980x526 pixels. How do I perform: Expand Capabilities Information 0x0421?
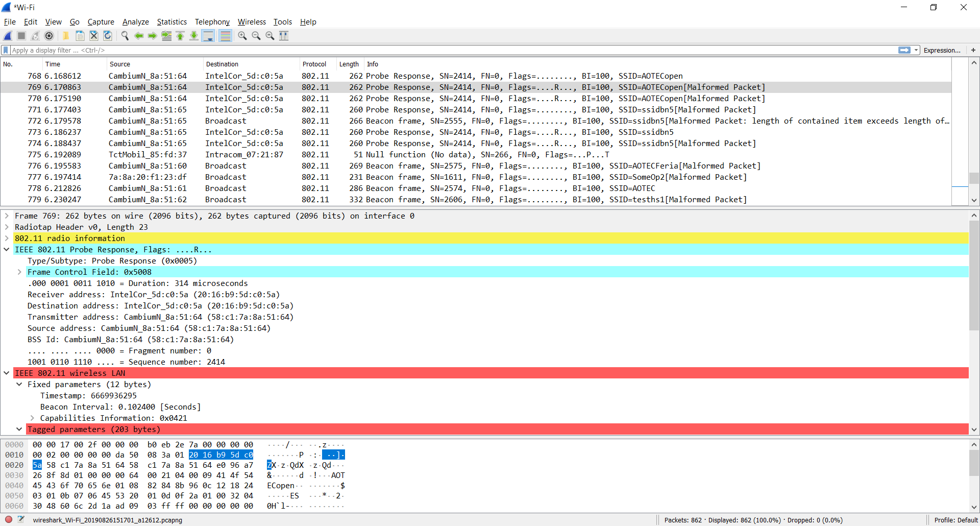32,418
